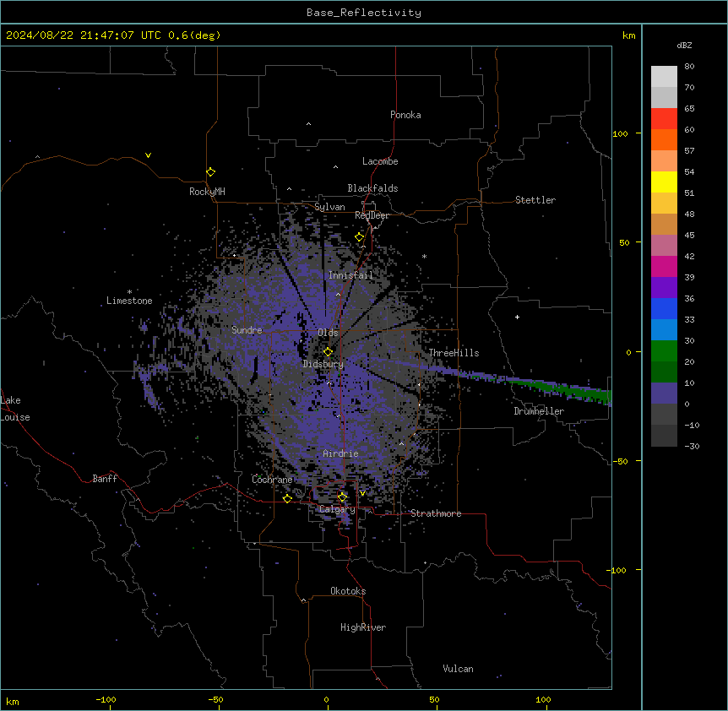Click the green 20-30 dBZ legend swatch
Screen dimensions: 728x711
click(x=664, y=351)
